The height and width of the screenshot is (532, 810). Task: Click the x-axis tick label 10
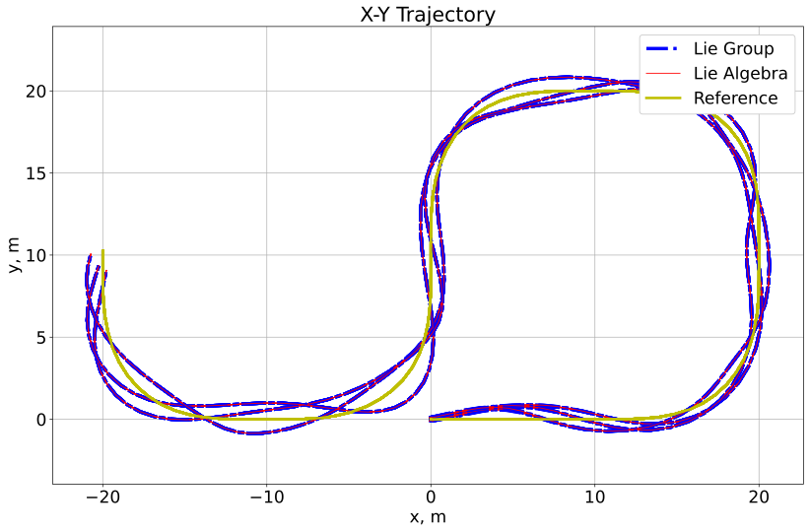pyautogui.click(x=594, y=498)
